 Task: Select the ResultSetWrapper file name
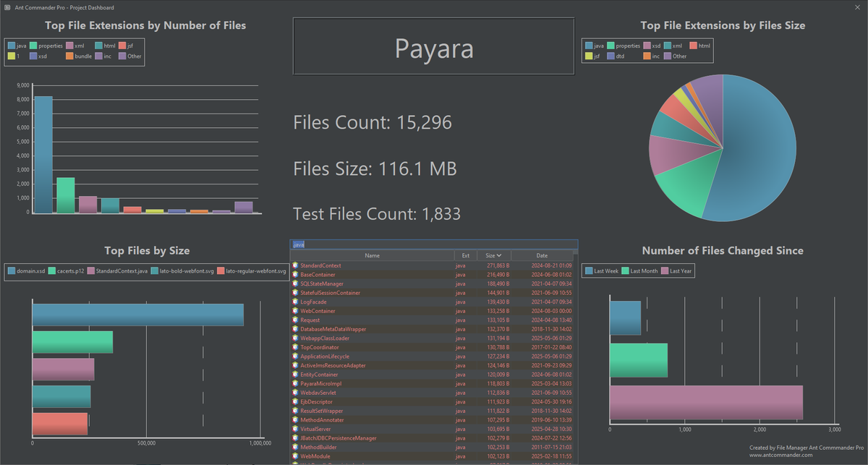[320, 411]
